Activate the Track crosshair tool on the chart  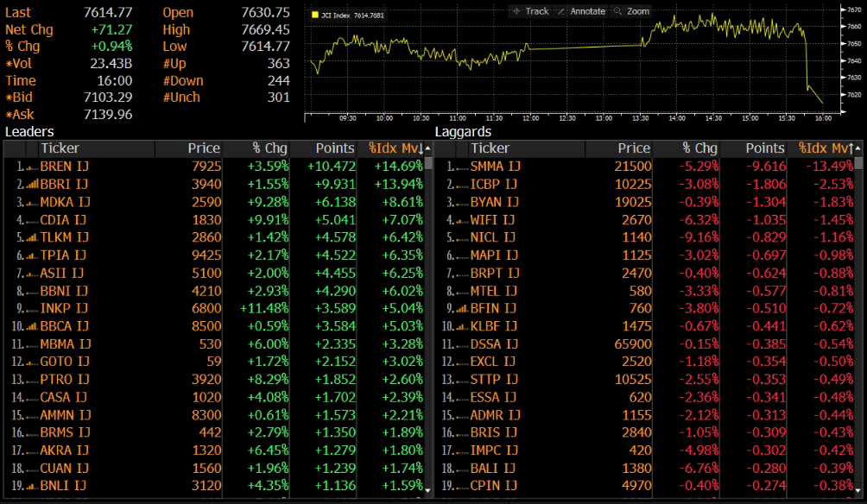click(530, 11)
